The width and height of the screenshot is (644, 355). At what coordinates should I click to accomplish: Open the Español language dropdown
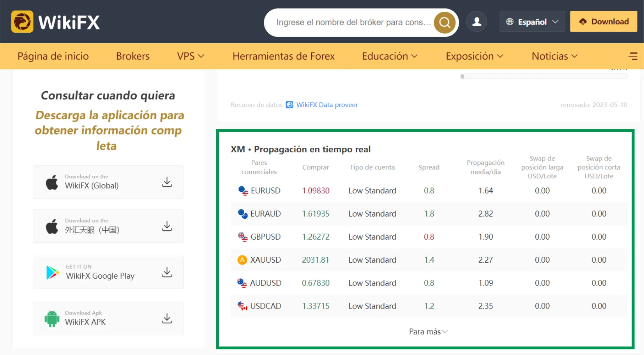[532, 22]
